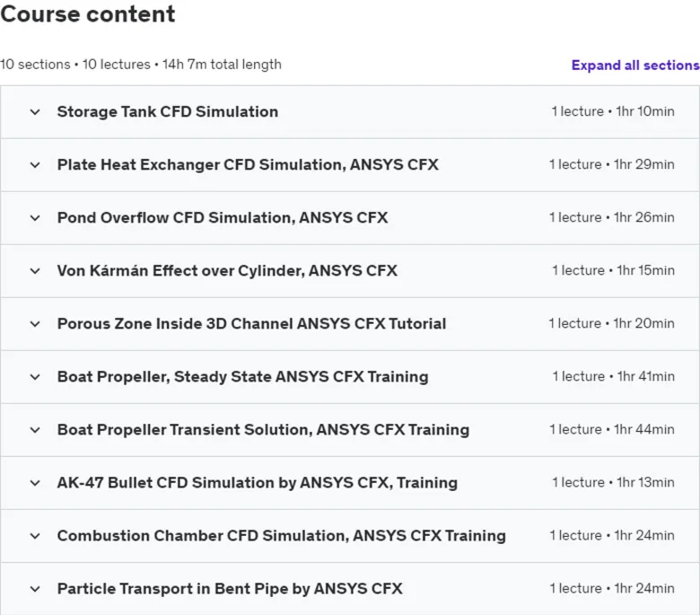
Task: Expand the Boat Propeller Transient Solution chevron
Action: (35, 430)
